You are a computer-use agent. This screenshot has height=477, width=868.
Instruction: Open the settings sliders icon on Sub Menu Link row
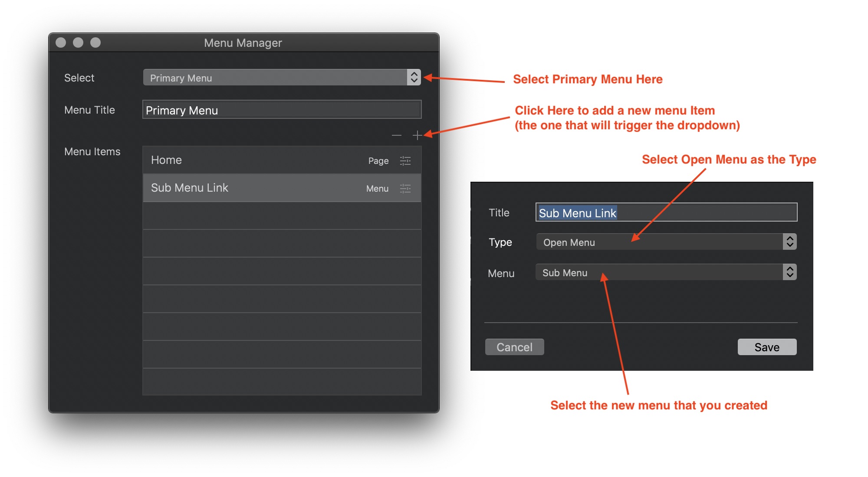(405, 188)
